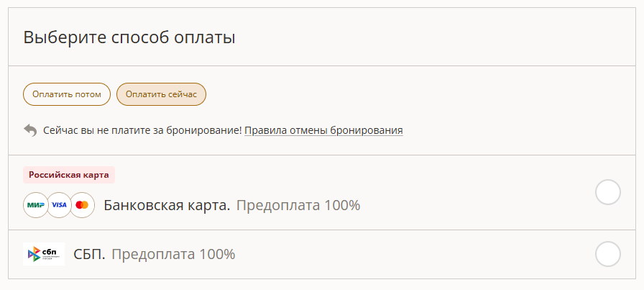
Task: Click the pink Российская карта badge
Action: [69, 175]
